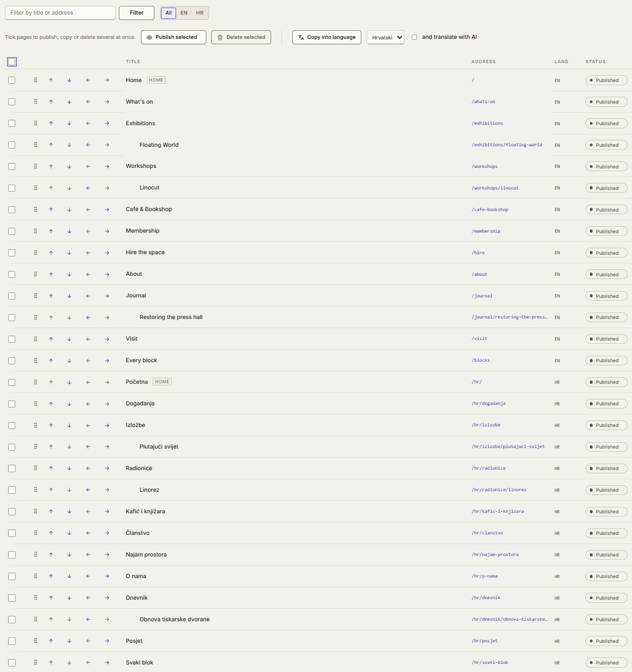Select the Journal row checkbox

coord(12,296)
